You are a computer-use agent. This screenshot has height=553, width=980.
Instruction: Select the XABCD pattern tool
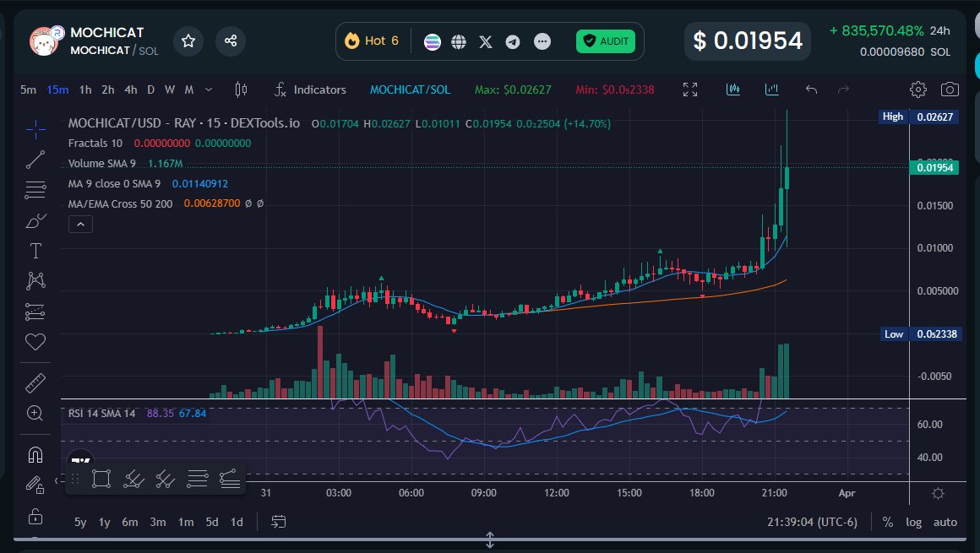[35, 280]
